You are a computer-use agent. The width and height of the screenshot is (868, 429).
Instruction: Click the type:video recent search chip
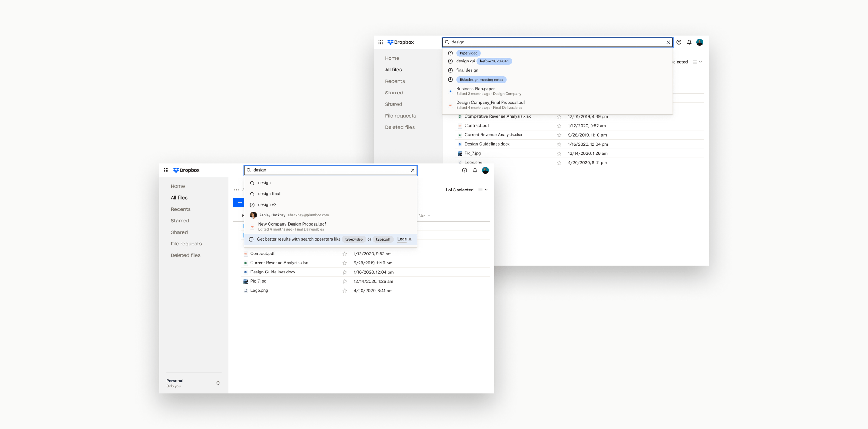[x=468, y=53]
